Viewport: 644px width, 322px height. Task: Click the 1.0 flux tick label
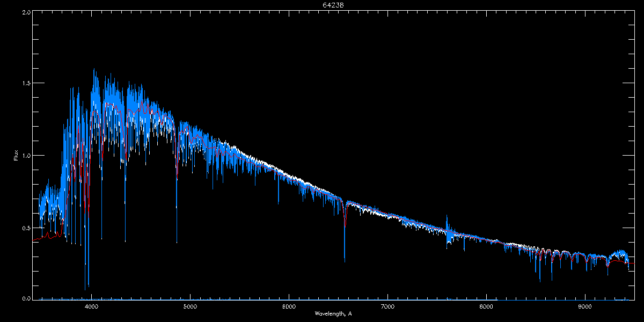[25, 156]
